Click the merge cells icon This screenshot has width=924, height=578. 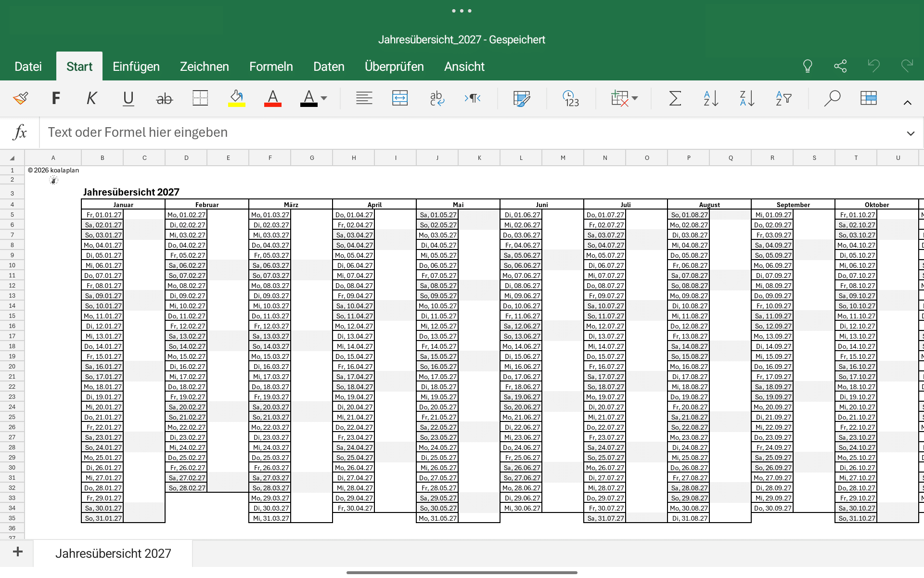[400, 98]
